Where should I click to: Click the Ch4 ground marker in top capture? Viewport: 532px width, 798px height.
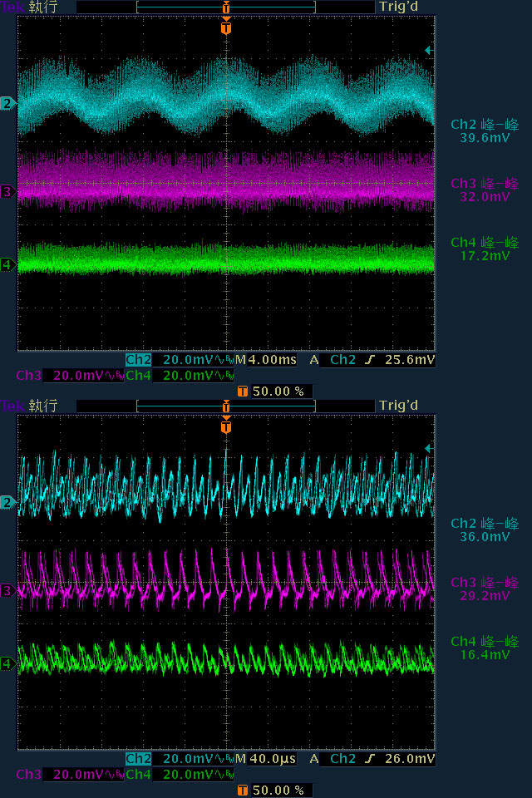[7, 264]
